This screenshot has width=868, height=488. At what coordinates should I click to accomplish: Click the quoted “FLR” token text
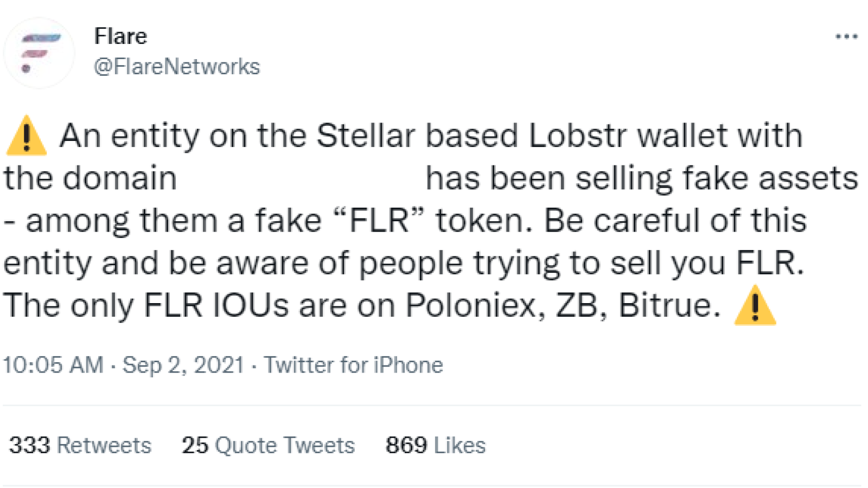click(x=379, y=221)
